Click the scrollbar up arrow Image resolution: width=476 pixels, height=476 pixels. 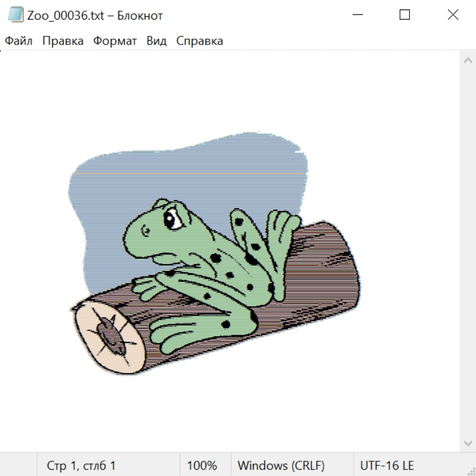(468, 61)
